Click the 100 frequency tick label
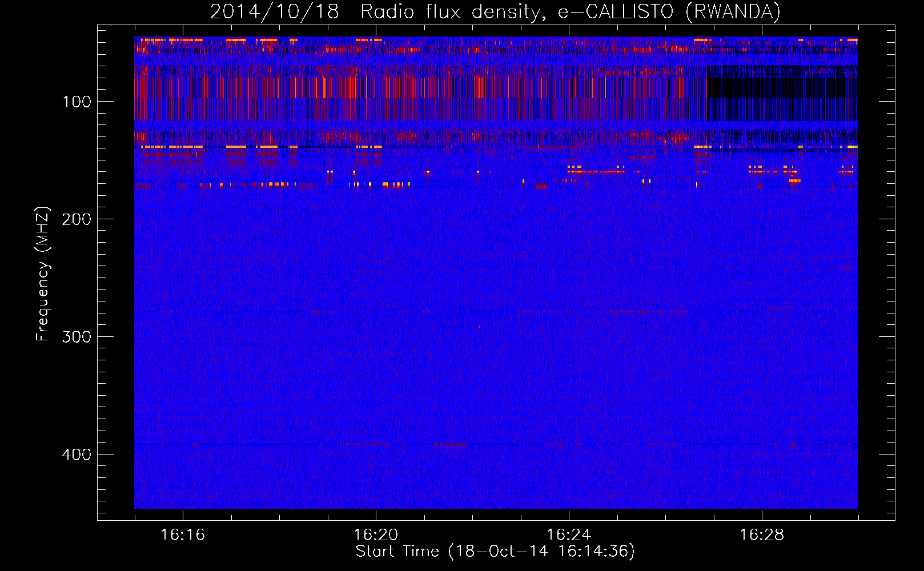Image resolution: width=924 pixels, height=571 pixels. (x=77, y=102)
